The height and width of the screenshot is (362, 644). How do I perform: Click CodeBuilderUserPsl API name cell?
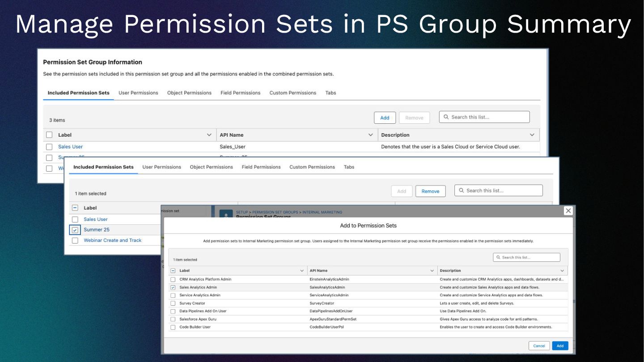pos(326,327)
